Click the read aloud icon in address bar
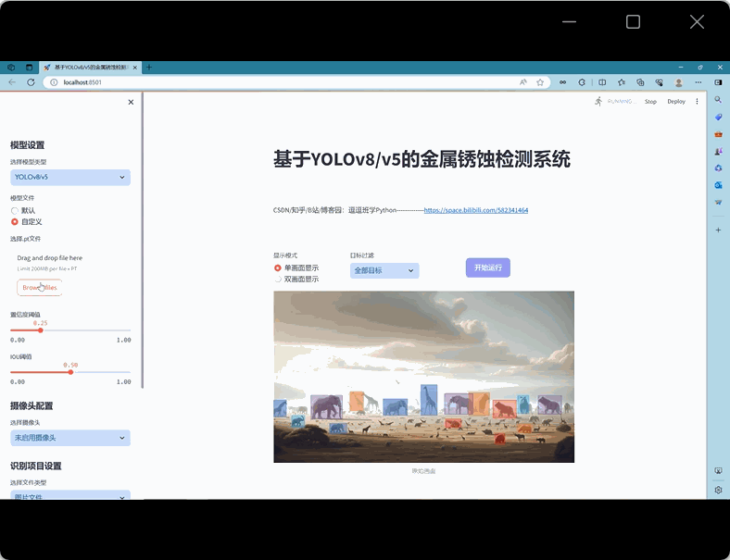 click(523, 82)
